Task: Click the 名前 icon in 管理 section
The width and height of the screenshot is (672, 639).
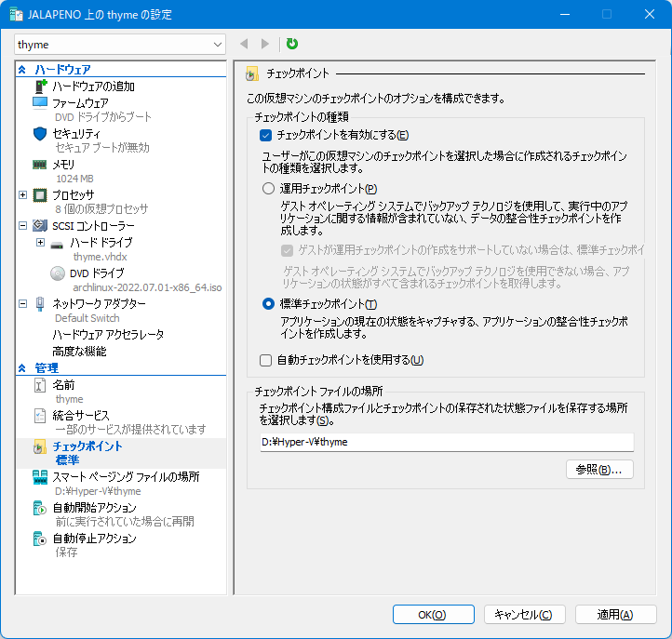Action: pos(39,385)
